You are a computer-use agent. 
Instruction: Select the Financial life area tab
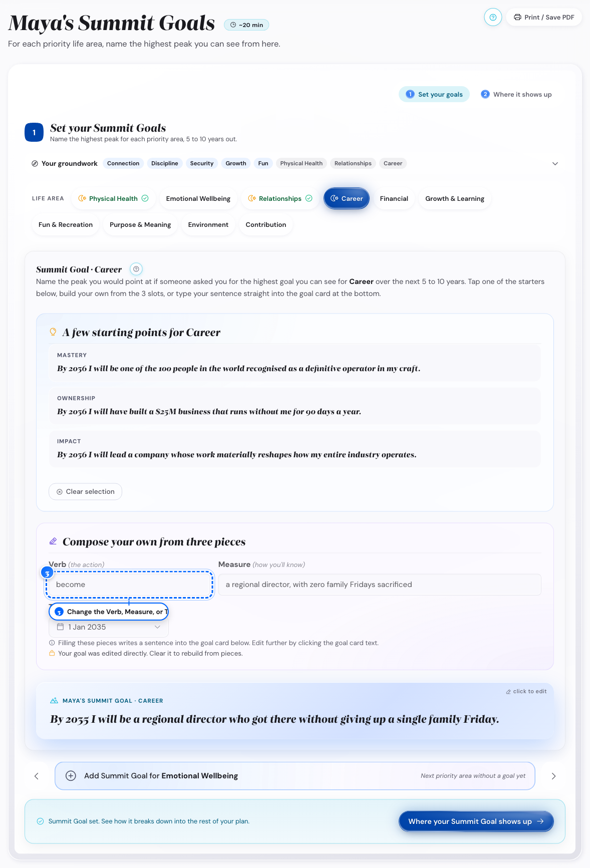click(x=394, y=198)
